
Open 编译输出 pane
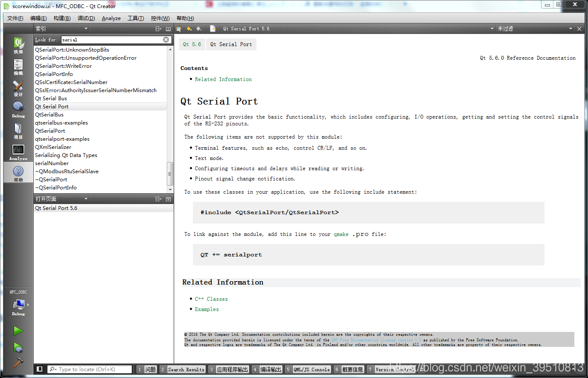pyautogui.click(x=267, y=369)
